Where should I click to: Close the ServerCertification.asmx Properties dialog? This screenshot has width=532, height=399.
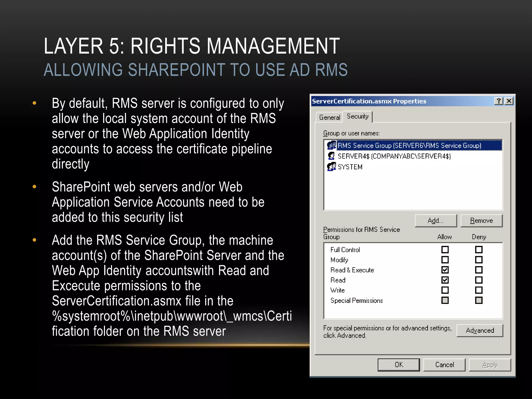[x=509, y=101]
